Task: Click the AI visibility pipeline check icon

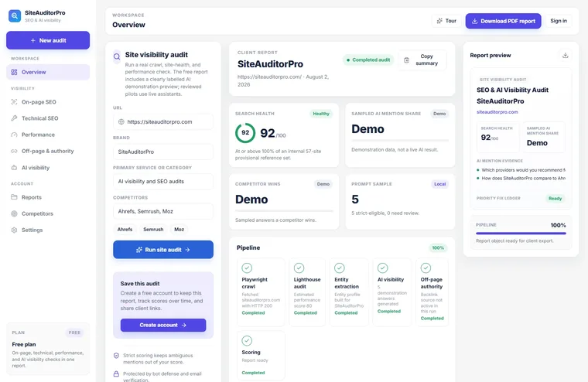Action: (x=382, y=268)
